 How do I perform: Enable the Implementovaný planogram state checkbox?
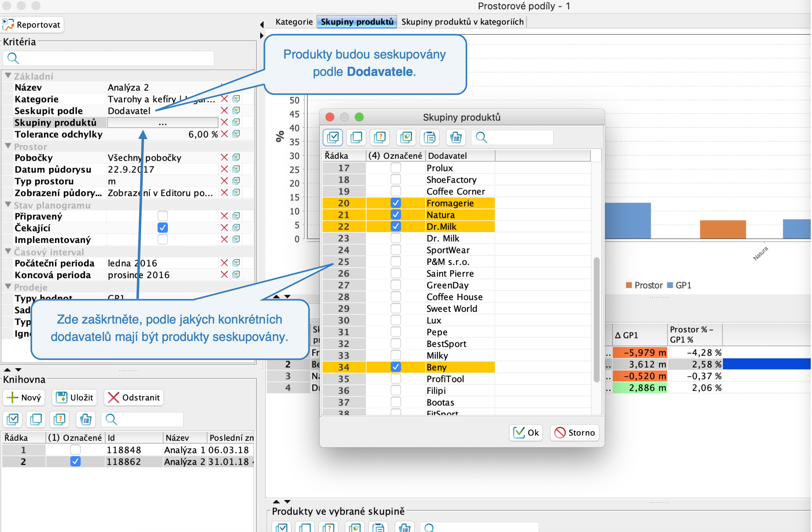162,239
